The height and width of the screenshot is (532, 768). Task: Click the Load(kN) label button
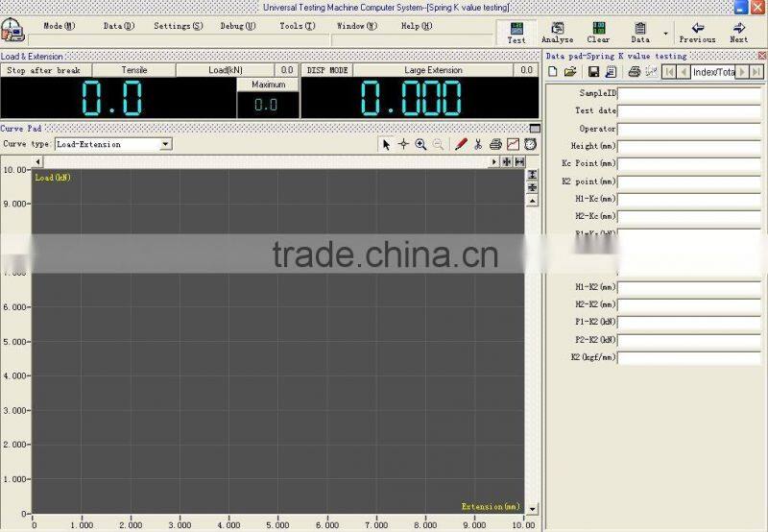coord(225,70)
